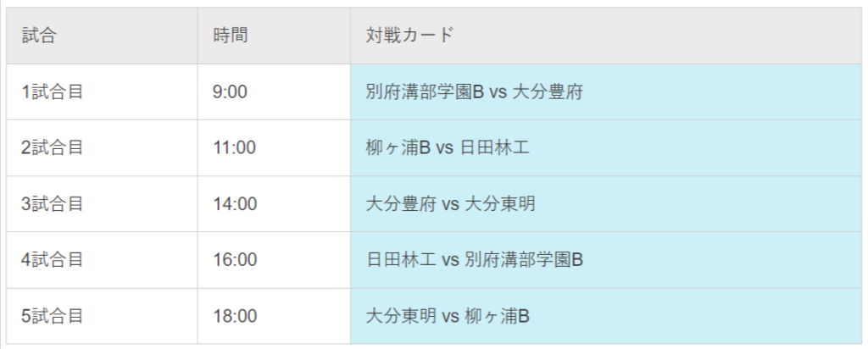The image size is (868, 349).
Task: Click 大分東明 vs 柳ヶ浦B matchup
Action: (448, 316)
